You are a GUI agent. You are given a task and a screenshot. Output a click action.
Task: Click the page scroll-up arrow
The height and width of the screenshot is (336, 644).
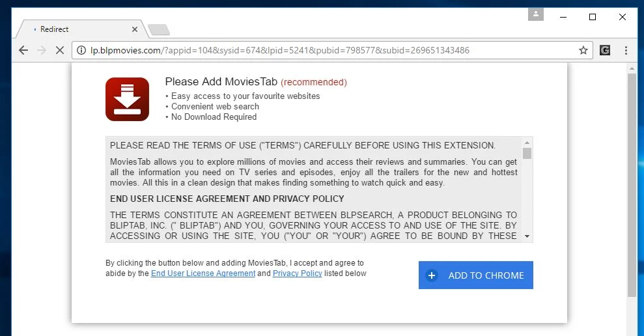click(x=632, y=68)
